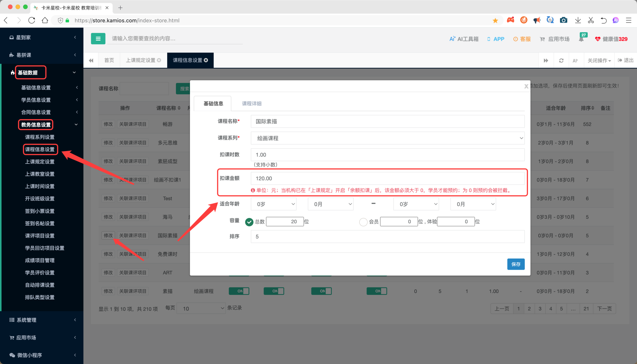This screenshot has width=637, height=364.
Task: Go to the browser home icon
Action: (x=45, y=20)
